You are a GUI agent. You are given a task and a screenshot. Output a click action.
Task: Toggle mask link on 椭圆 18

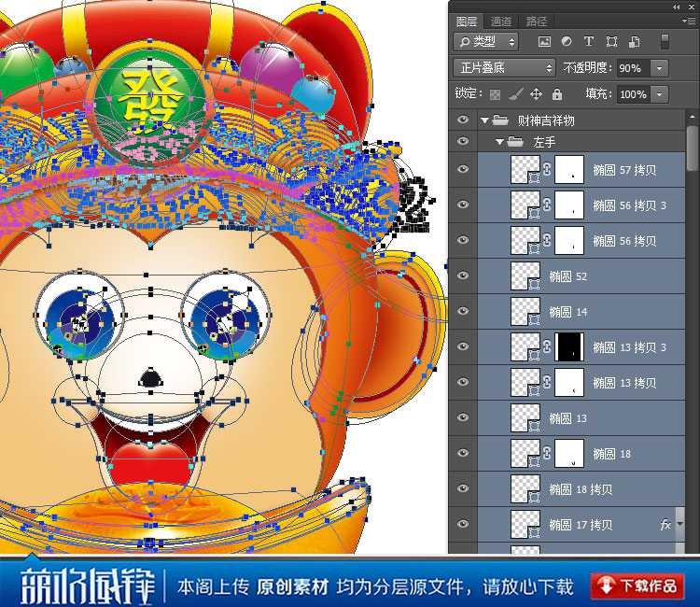(x=547, y=453)
